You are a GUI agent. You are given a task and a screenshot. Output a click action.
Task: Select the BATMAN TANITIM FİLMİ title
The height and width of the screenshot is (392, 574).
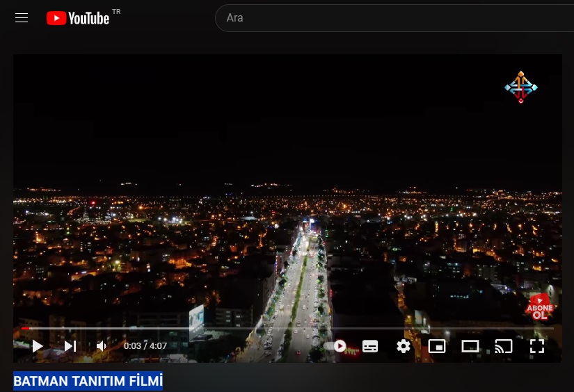pos(88,381)
